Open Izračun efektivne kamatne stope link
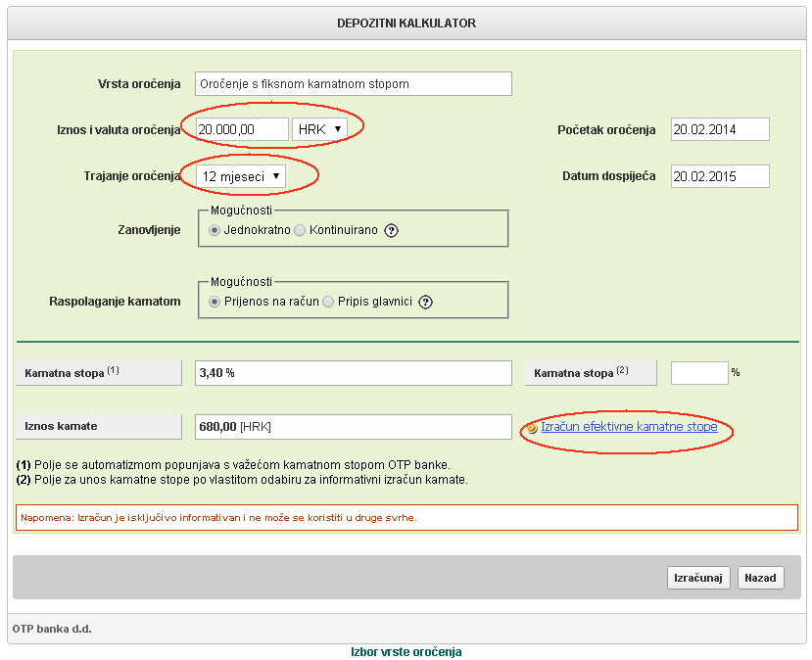This screenshot has width=812, height=660. pos(629,427)
